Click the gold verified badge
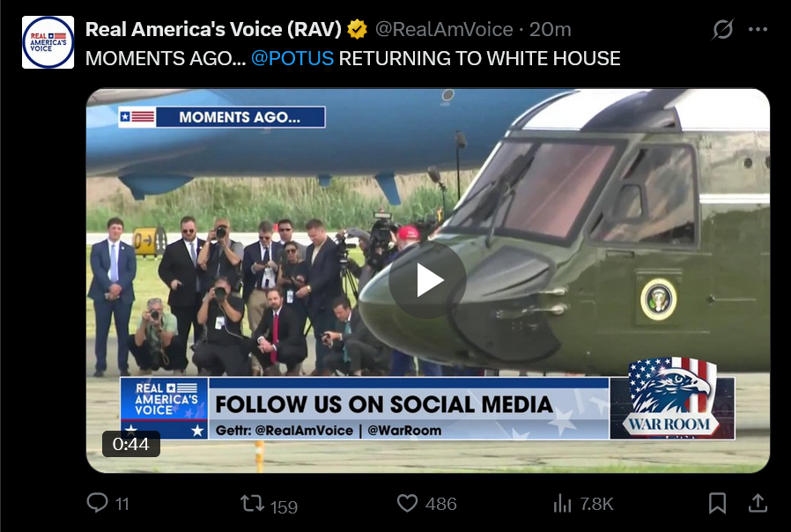This screenshot has width=791, height=532. click(x=357, y=29)
